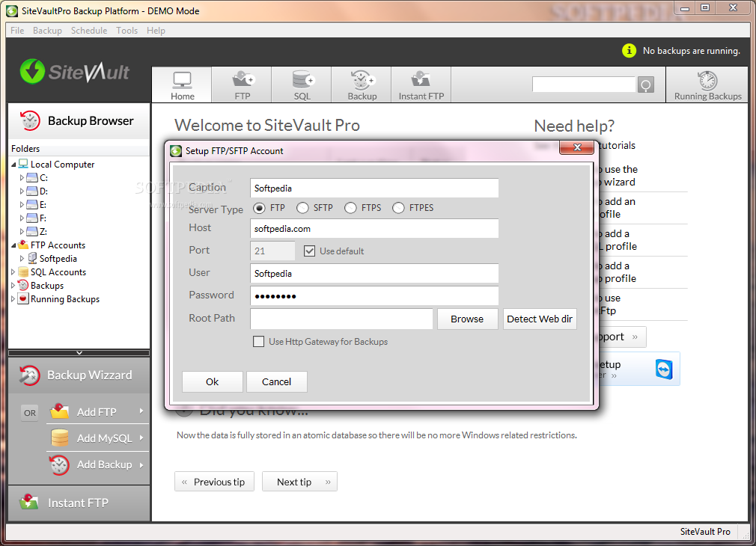Click the Local Computer tree icon

pos(23,164)
